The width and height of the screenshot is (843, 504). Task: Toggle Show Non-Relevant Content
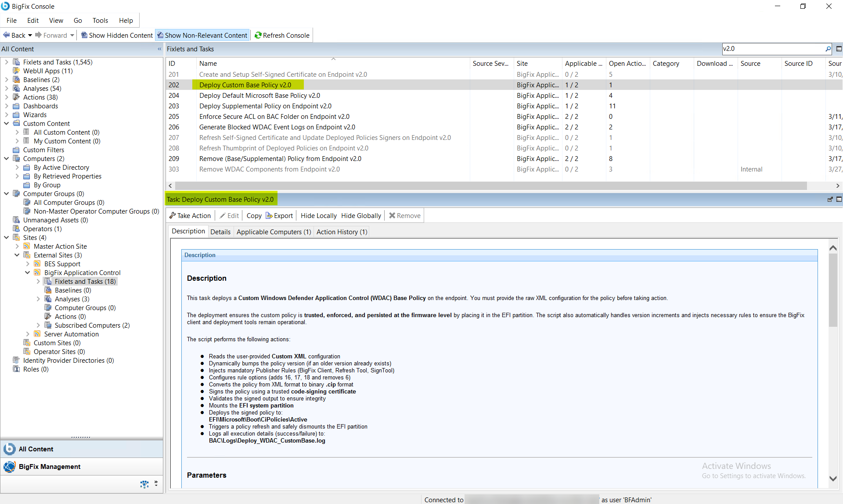(202, 35)
